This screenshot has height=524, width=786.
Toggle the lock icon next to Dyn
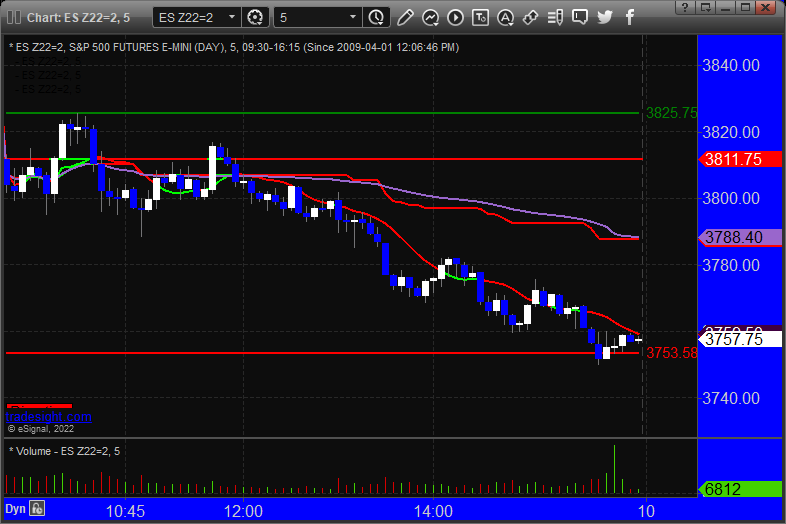coord(37,508)
